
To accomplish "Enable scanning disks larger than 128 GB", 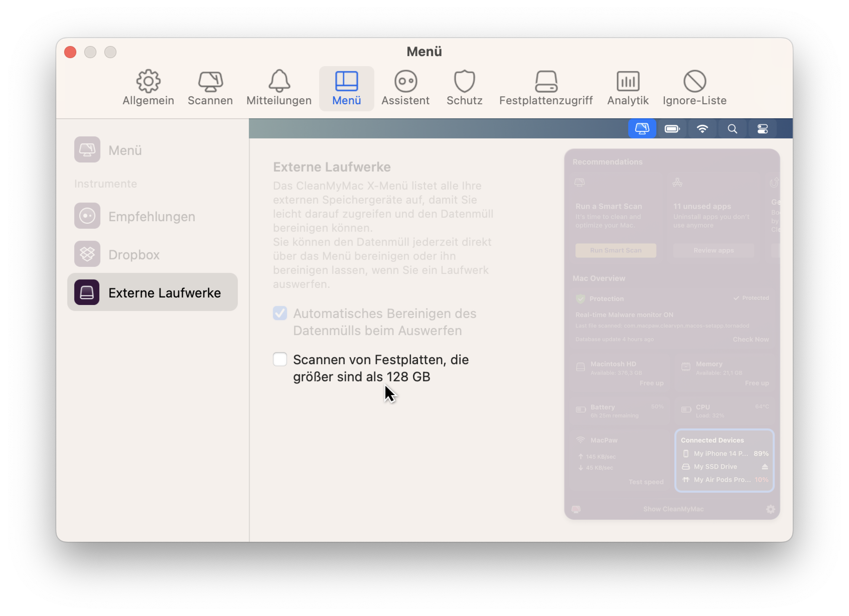I will pyautogui.click(x=280, y=359).
